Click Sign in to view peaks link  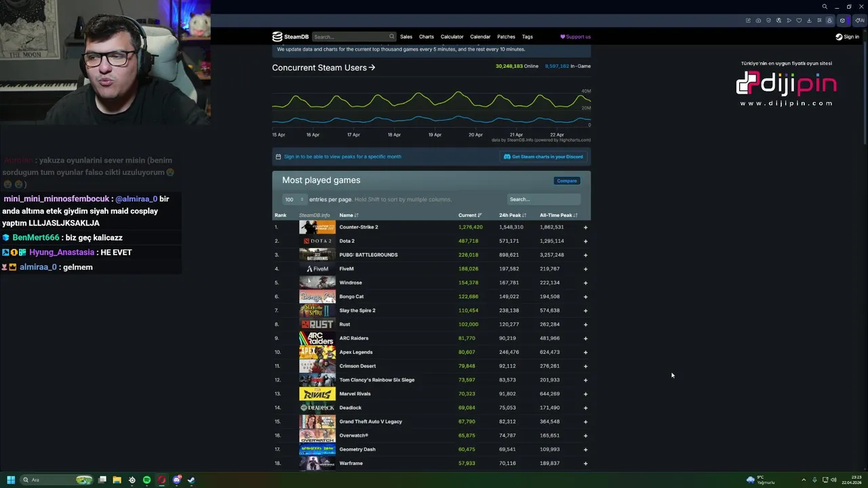tap(342, 157)
